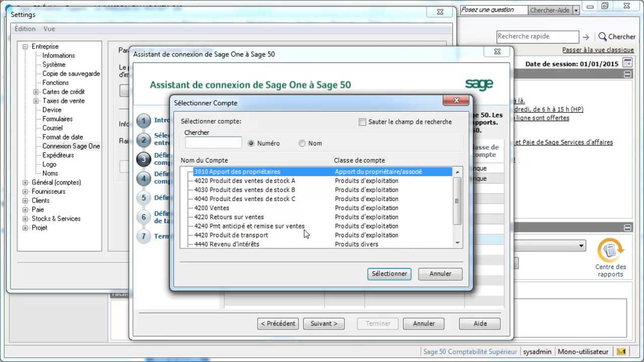Image resolution: width=644 pixels, height=362 pixels.
Task: Open the Chercher-Aide dropdown arrow
Action: point(576,11)
